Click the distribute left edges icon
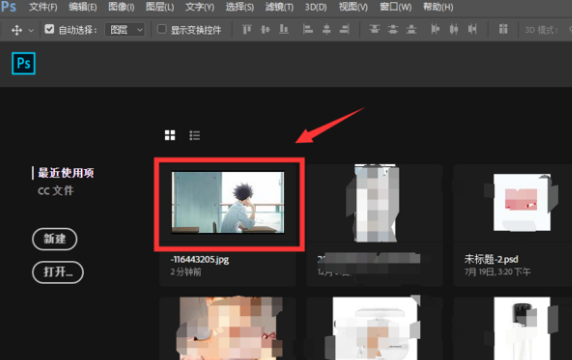Viewport: 572px width, 360px height. point(435,29)
